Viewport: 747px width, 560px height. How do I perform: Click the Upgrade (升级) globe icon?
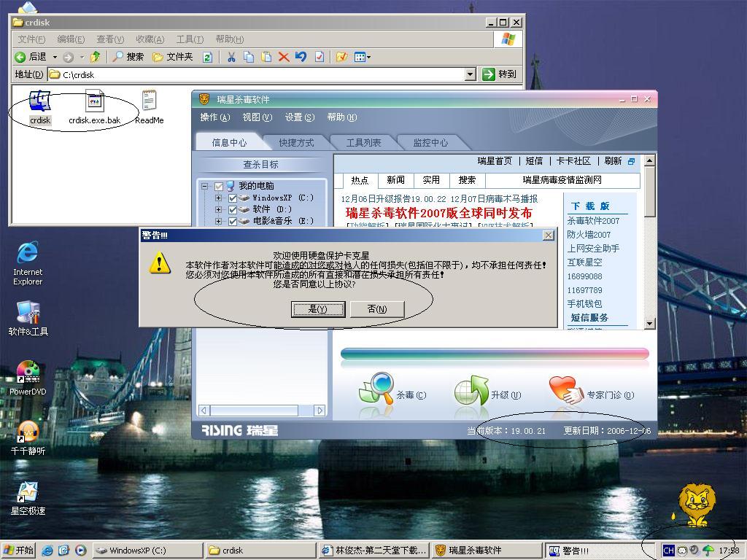coord(472,390)
